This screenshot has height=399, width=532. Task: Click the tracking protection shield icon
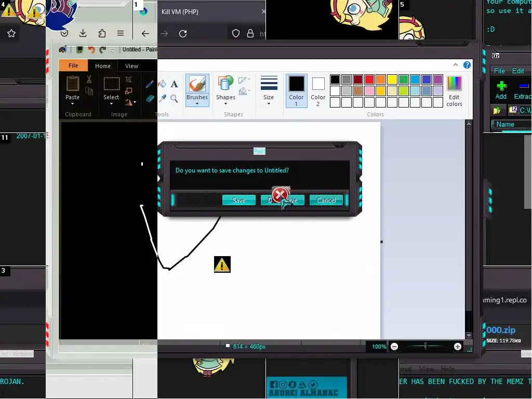point(236,33)
